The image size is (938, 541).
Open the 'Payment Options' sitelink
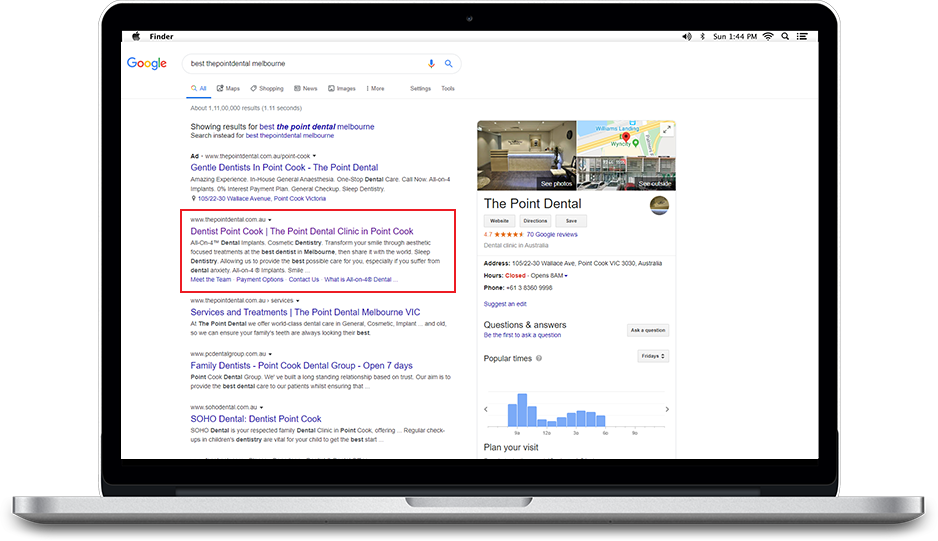click(260, 279)
